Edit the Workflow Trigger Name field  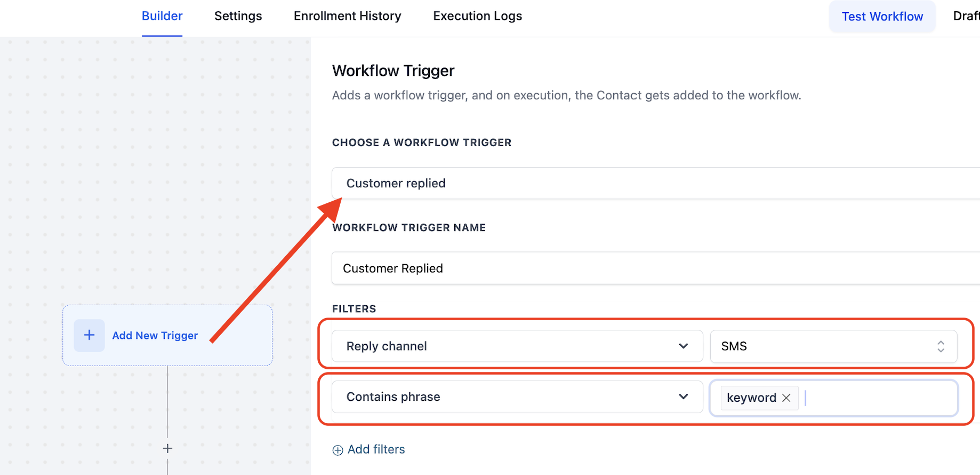click(640, 268)
